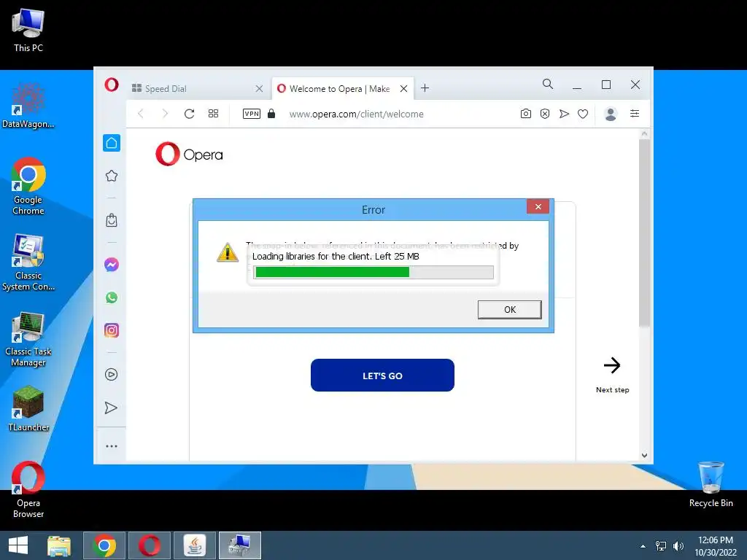This screenshot has height=560, width=747.
Task: Open Shopping bag icon in sidebar
Action: point(112,220)
